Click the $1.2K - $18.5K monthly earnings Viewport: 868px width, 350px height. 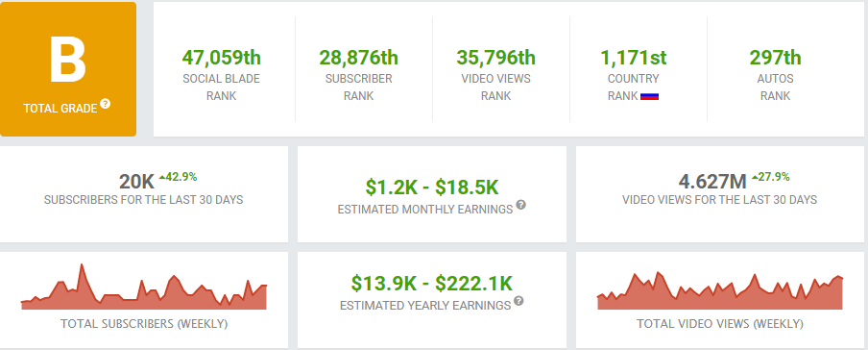pyautogui.click(x=432, y=187)
